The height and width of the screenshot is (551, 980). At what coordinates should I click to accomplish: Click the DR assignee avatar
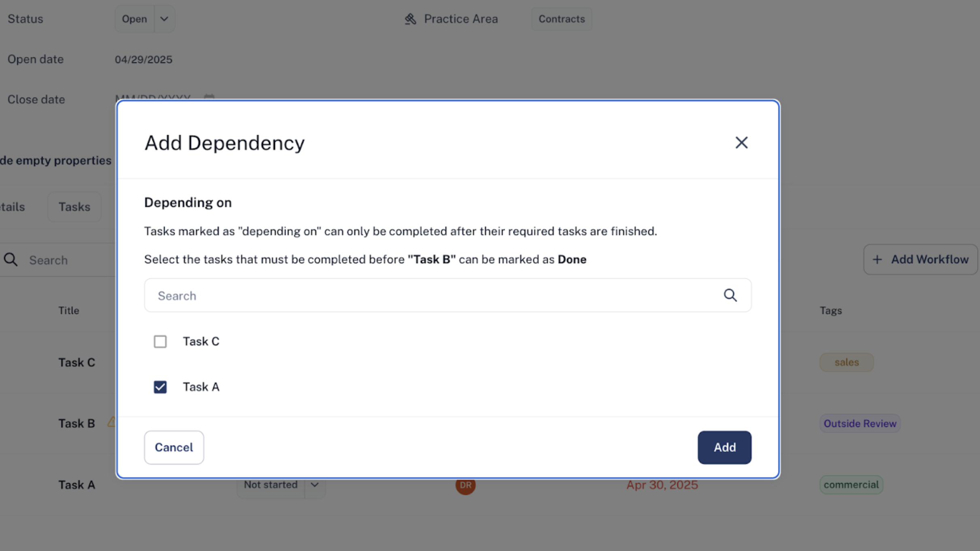(465, 485)
